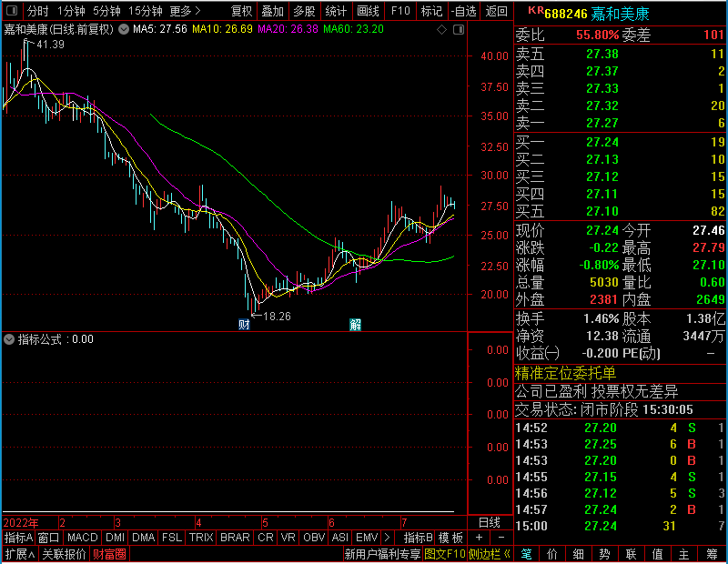The width and height of the screenshot is (728, 564).
Task: Remove from watchlist via -自选
Action: (463, 11)
